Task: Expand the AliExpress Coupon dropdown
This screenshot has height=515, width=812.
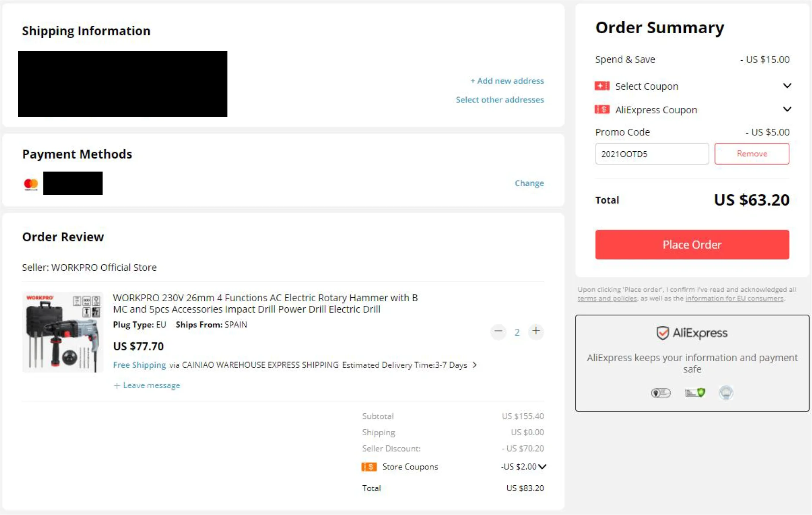Action: (787, 109)
